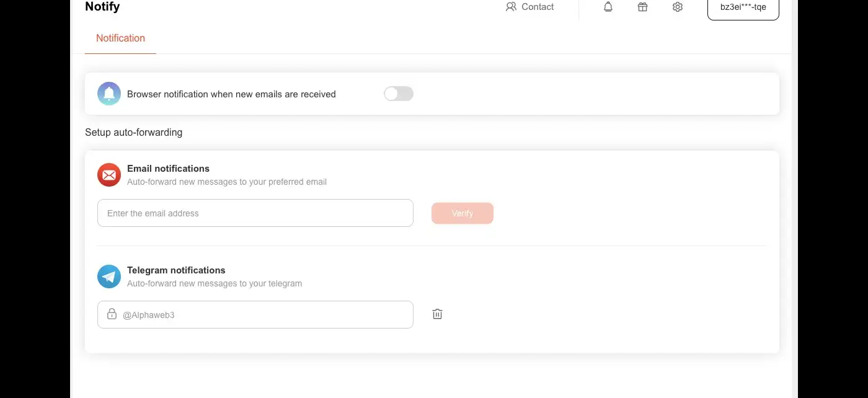Enable browser notification toggle switch
The height and width of the screenshot is (398, 868).
[399, 94]
